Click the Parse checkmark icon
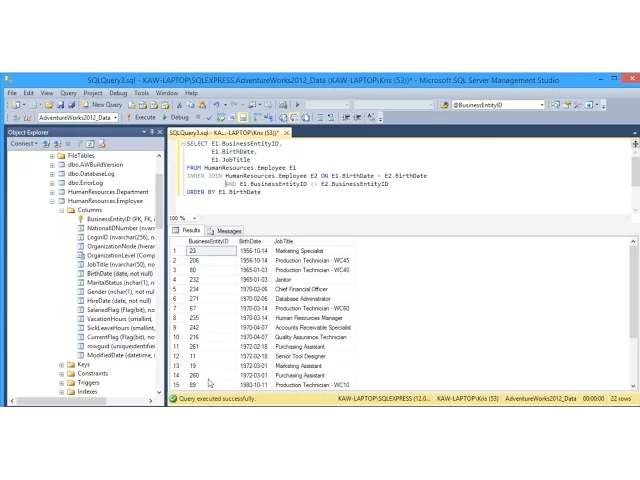 (x=209, y=118)
